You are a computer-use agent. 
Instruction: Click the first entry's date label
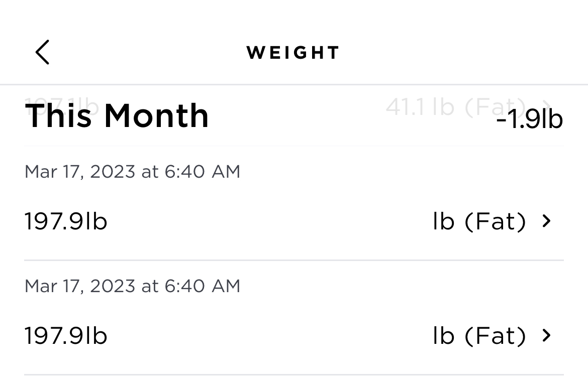tap(132, 172)
